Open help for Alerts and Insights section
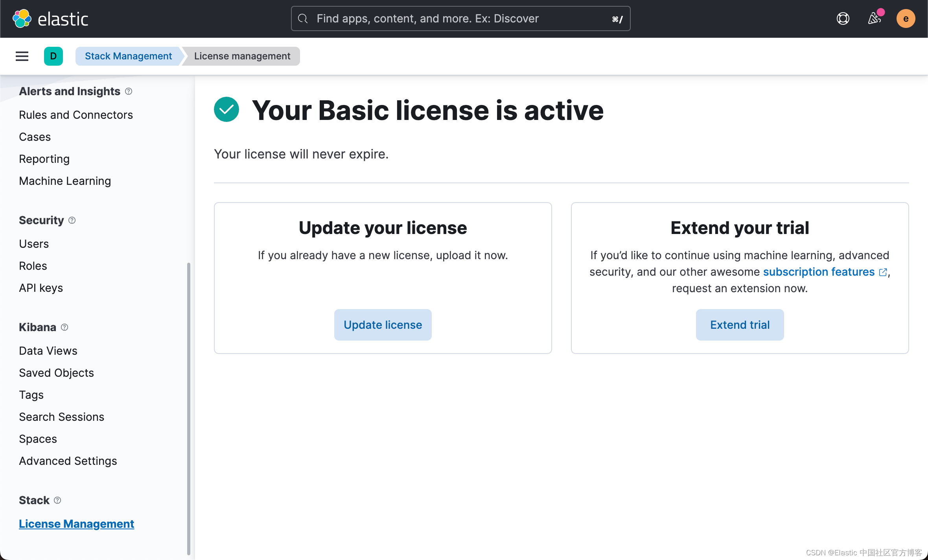Viewport: 928px width, 560px height. point(129,91)
